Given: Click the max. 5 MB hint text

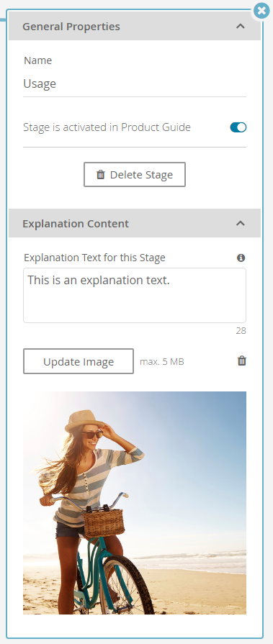Looking at the screenshot, I should click(162, 362).
